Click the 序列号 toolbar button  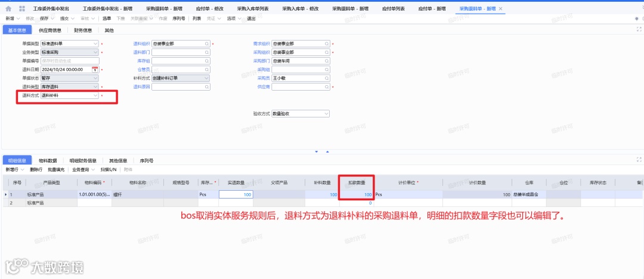[x=178, y=18]
